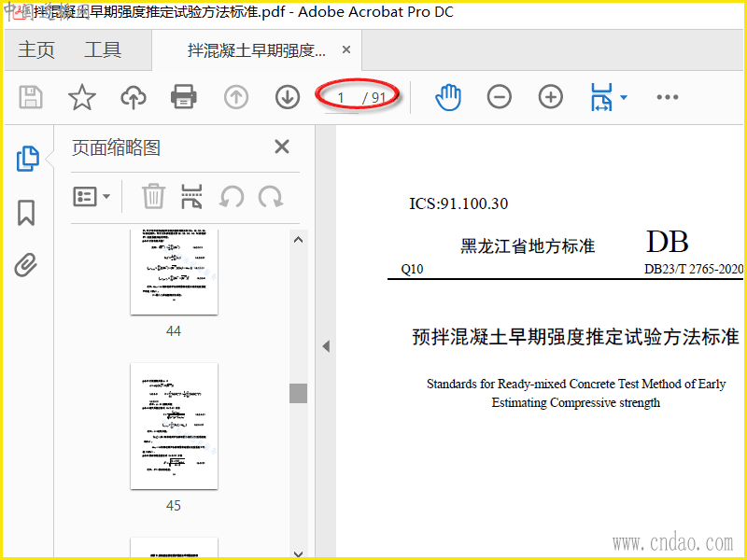Open the attachments paperclip panel
747x560 pixels.
coord(26,265)
